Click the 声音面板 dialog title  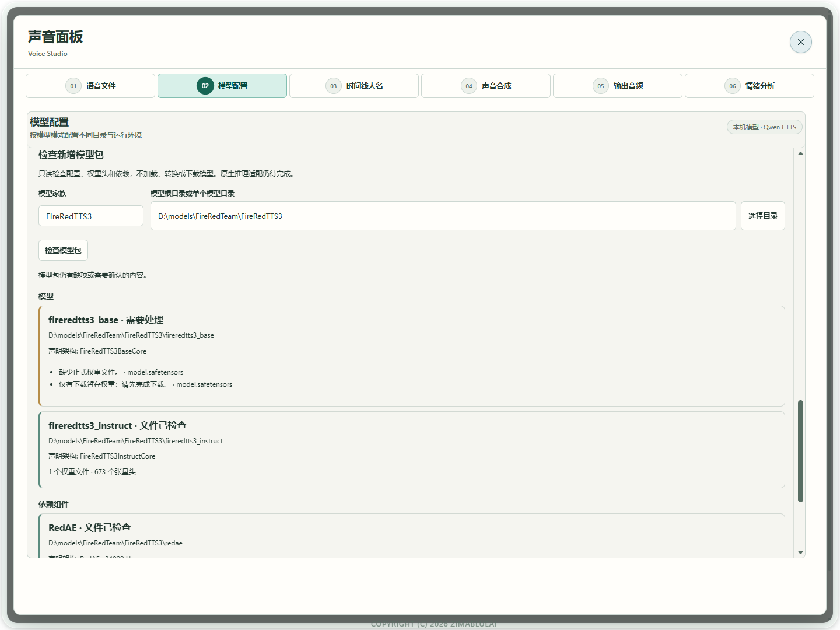[55, 37]
